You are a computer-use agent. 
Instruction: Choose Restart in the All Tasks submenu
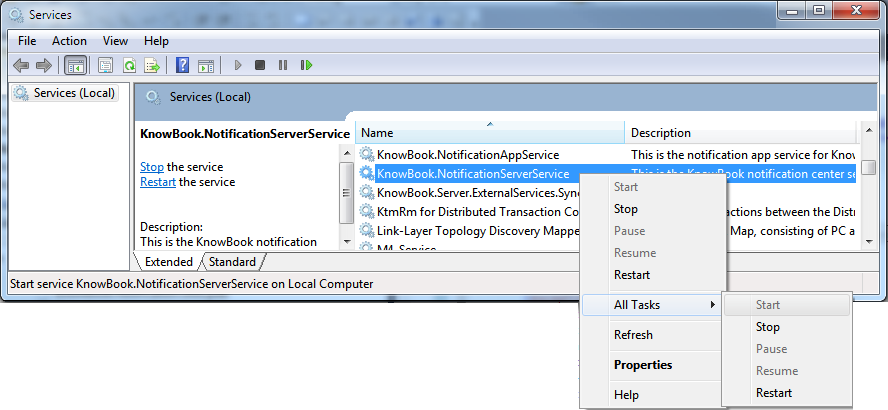click(787, 392)
